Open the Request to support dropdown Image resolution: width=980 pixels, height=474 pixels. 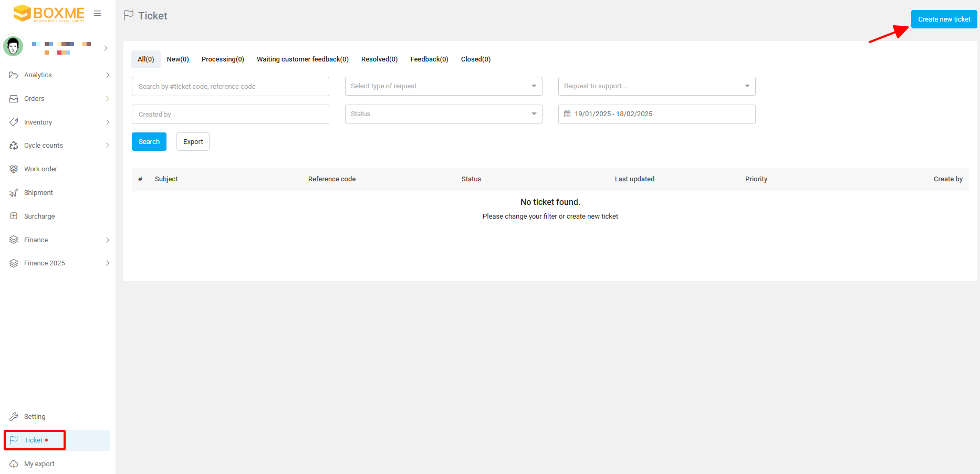point(656,86)
